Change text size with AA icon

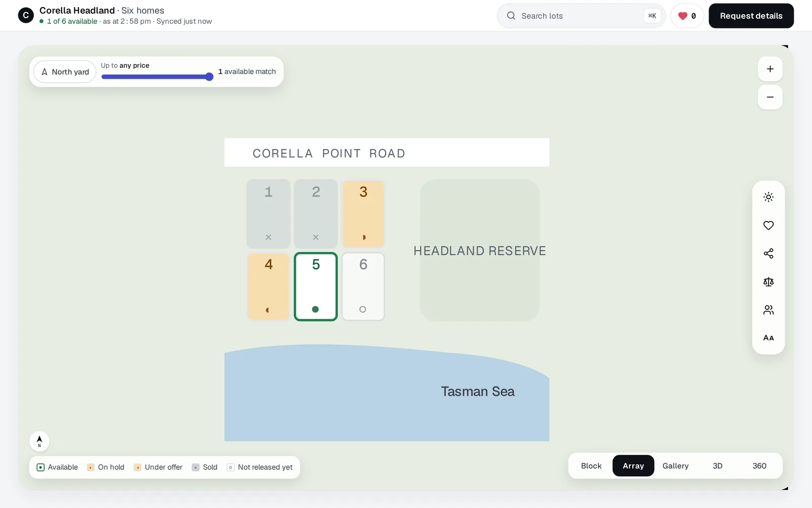coord(768,338)
